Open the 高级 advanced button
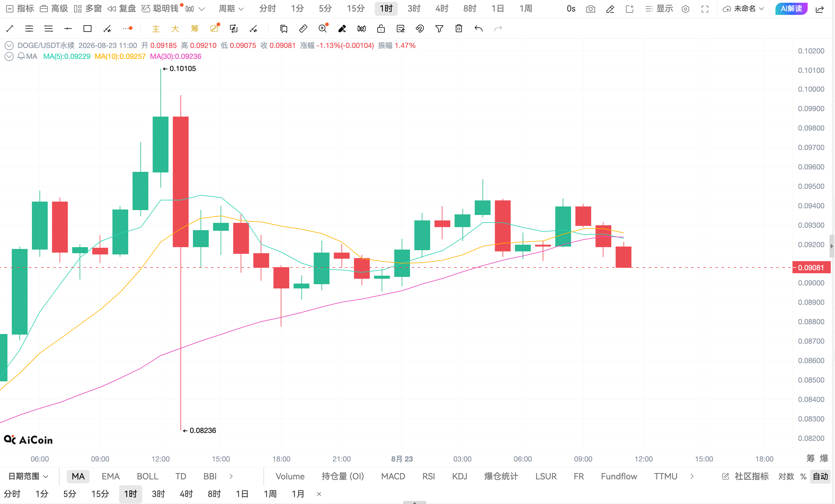Screen dimensions: 835x504 (x=54, y=9)
